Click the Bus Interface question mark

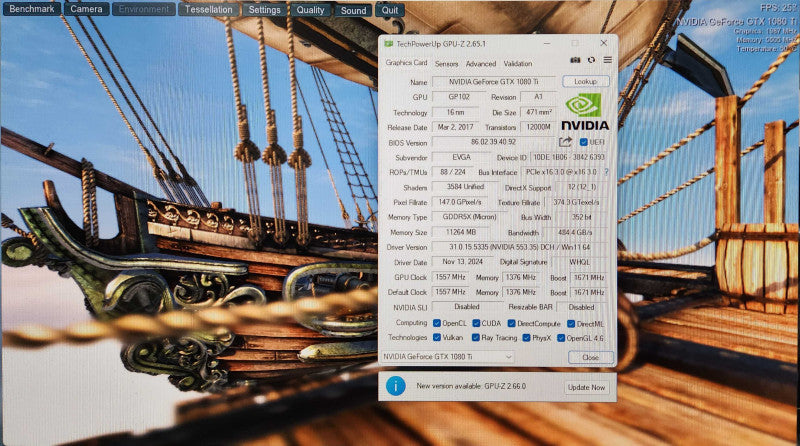pos(606,172)
